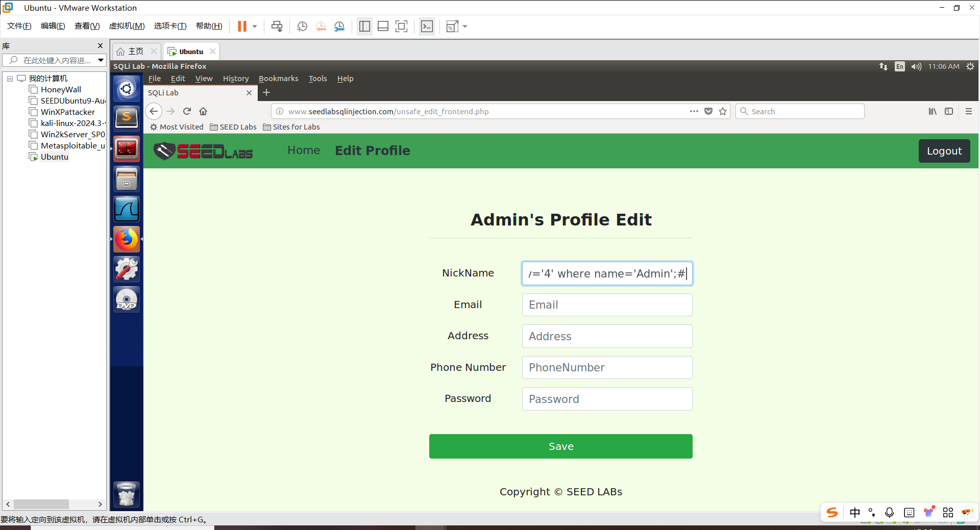Select kali-linux-2024.3 virtual machine

tap(67, 123)
